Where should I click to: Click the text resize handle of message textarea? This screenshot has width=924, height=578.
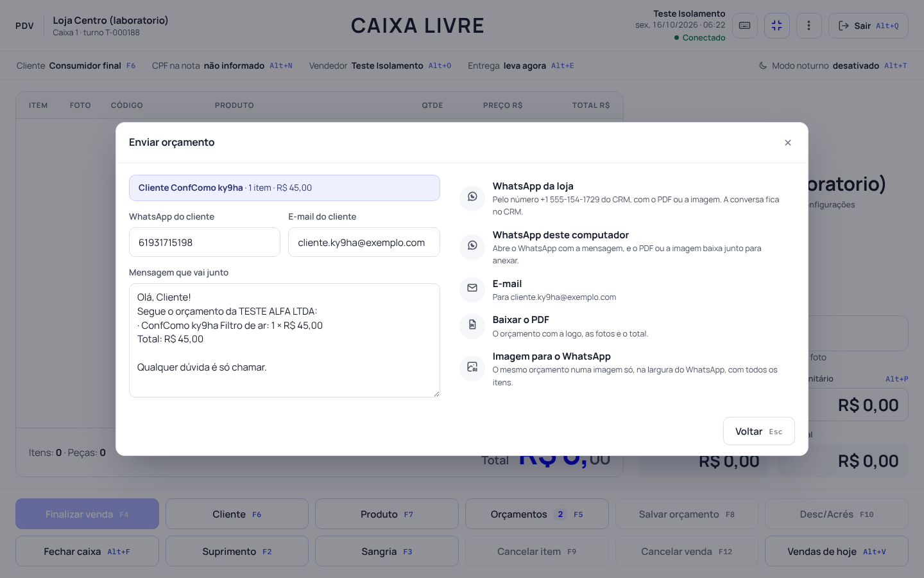pyautogui.click(x=436, y=394)
